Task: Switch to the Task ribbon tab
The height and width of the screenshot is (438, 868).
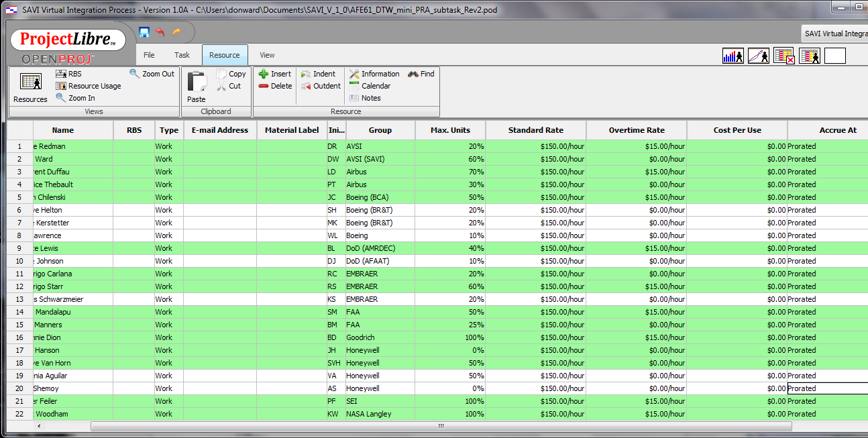Action: pyautogui.click(x=182, y=55)
